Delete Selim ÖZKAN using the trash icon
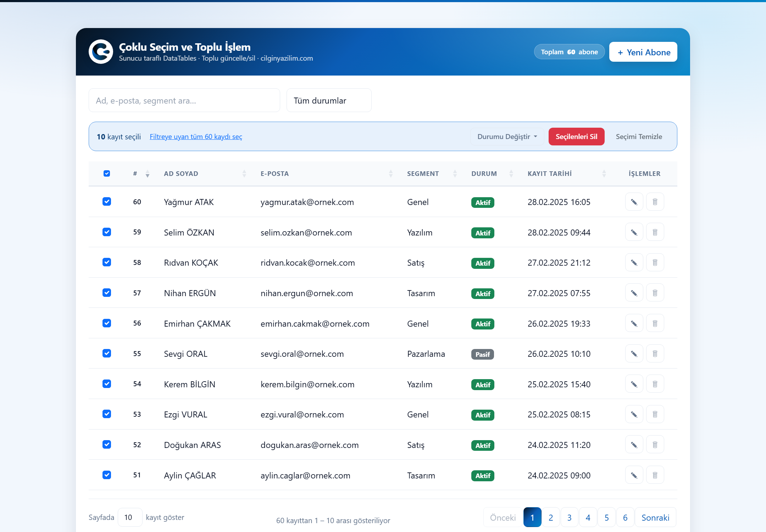The width and height of the screenshot is (766, 532). (x=655, y=232)
